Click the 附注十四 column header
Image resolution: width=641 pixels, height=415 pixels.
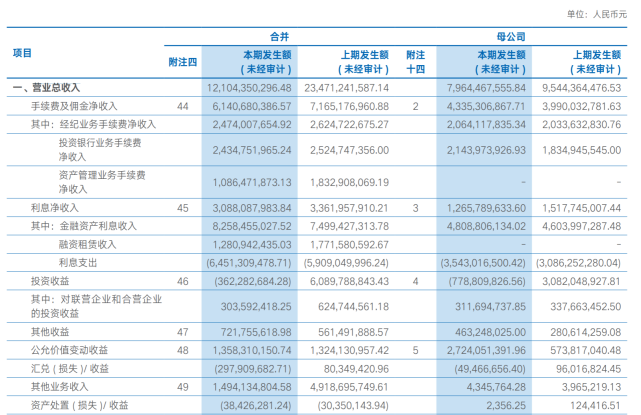(x=415, y=62)
